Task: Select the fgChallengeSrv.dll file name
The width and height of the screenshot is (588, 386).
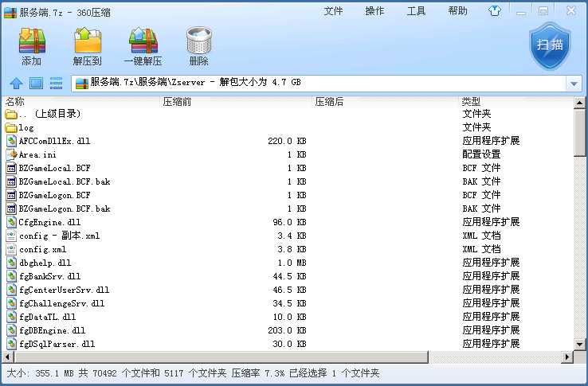Action: [62, 303]
